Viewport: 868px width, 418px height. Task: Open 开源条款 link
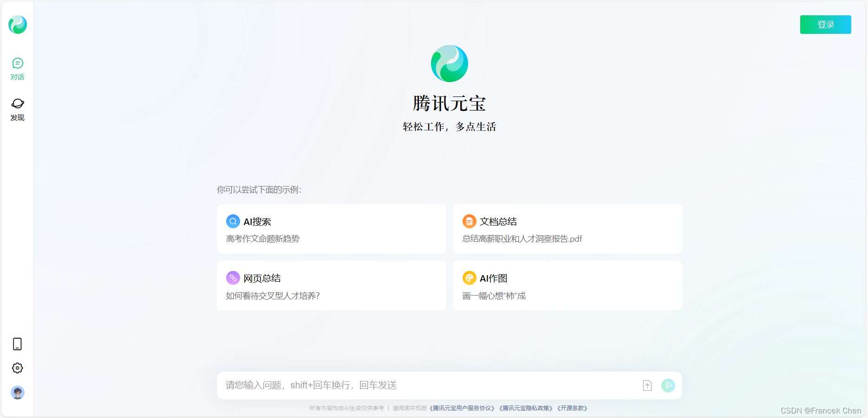click(x=573, y=408)
